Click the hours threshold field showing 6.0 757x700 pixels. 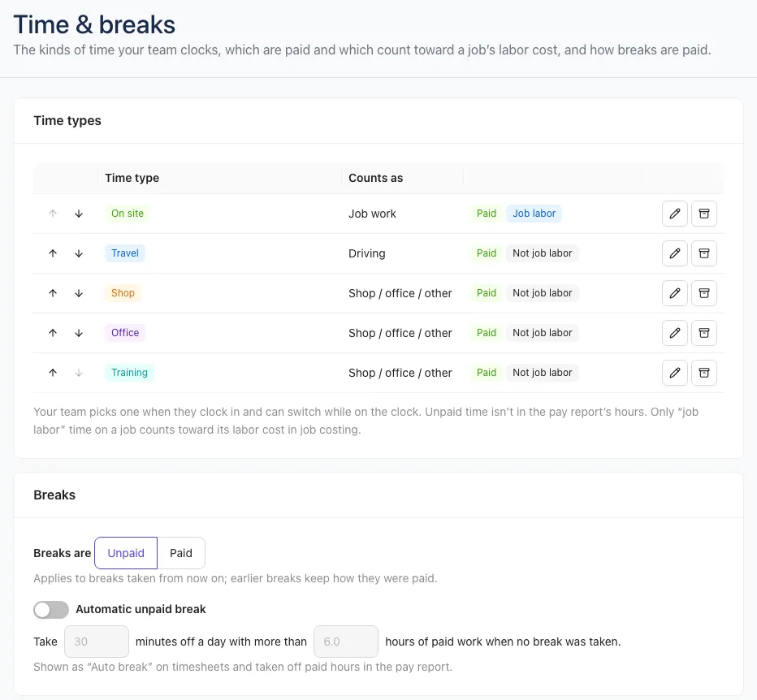[346, 642]
